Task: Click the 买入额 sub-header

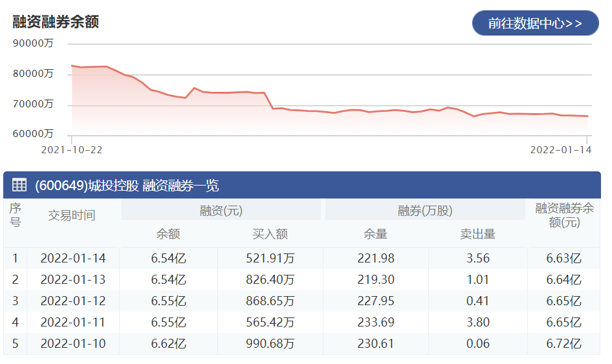Action: click(270, 233)
